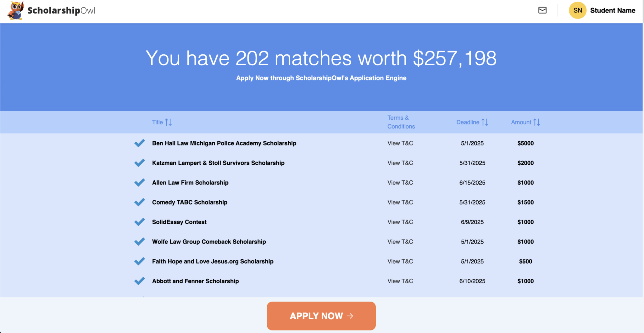Open Student Name account menu
The width and height of the screenshot is (644, 333).
click(x=613, y=10)
